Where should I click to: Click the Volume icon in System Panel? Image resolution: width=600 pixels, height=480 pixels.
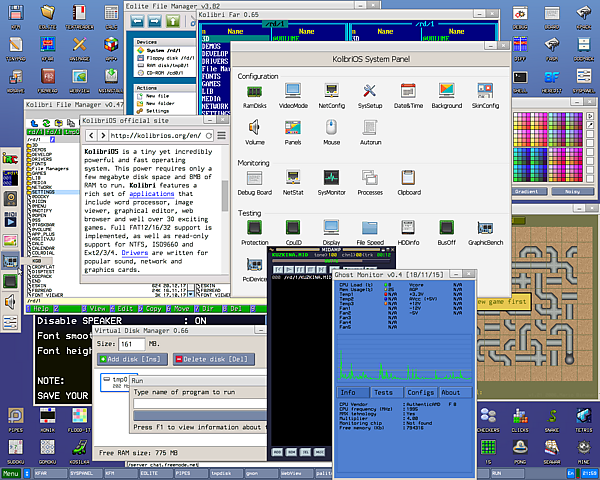253,130
